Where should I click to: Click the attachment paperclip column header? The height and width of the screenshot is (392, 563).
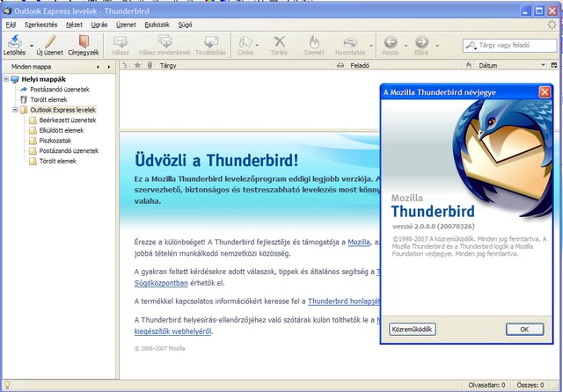tap(150, 65)
